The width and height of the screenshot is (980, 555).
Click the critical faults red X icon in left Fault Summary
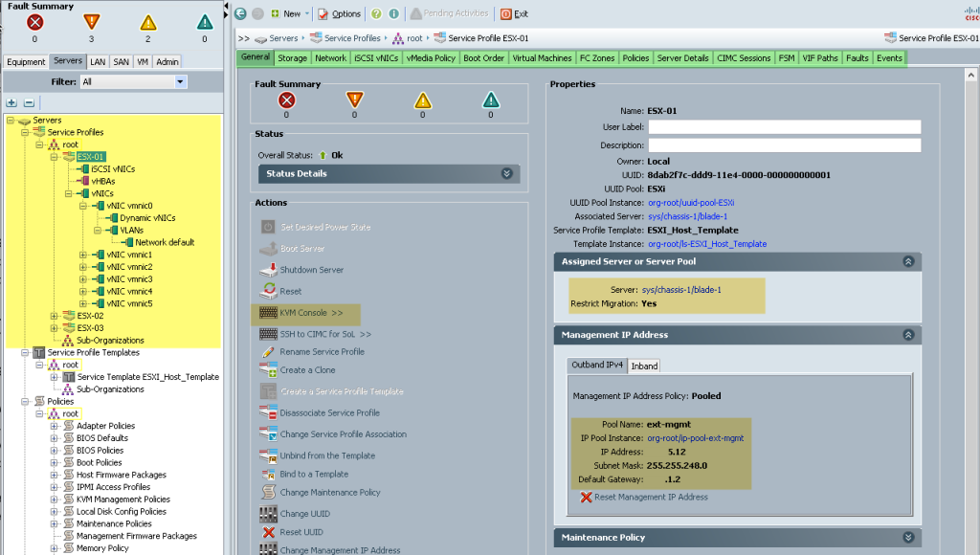click(x=35, y=23)
